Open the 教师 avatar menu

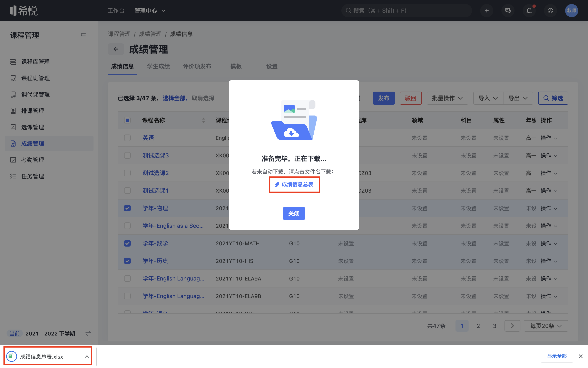(x=571, y=11)
